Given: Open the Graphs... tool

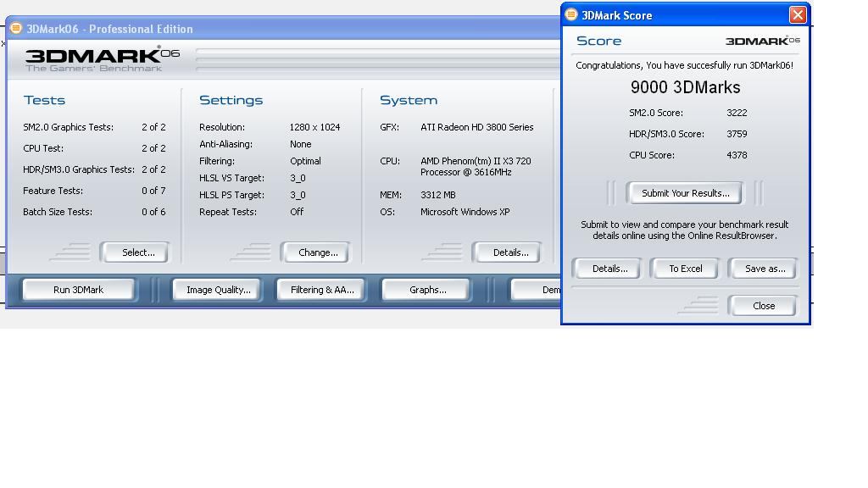Looking at the screenshot, I should (426, 290).
